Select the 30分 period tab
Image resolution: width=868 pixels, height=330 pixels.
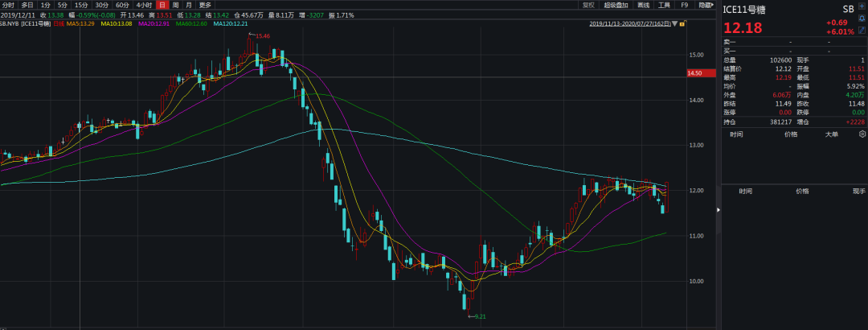coord(102,5)
